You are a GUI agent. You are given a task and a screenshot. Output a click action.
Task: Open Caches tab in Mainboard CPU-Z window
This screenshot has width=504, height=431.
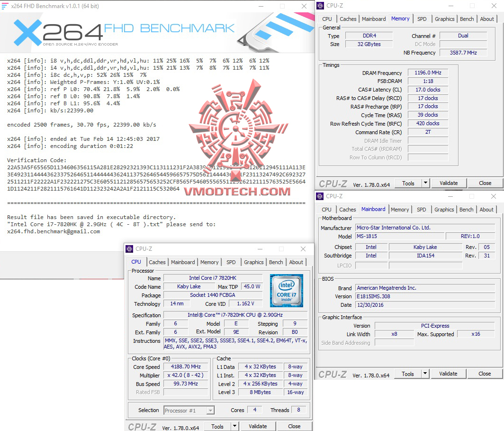(x=348, y=210)
